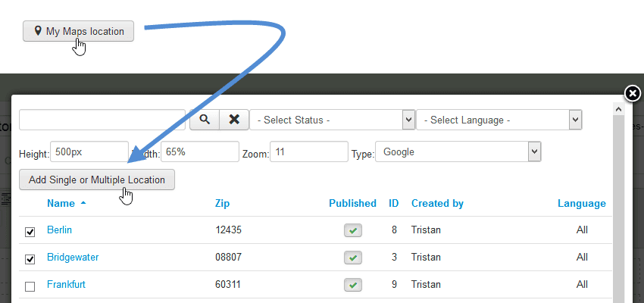Expand the Select Language dropdown
This screenshot has height=303, width=644.
pyautogui.click(x=499, y=120)
